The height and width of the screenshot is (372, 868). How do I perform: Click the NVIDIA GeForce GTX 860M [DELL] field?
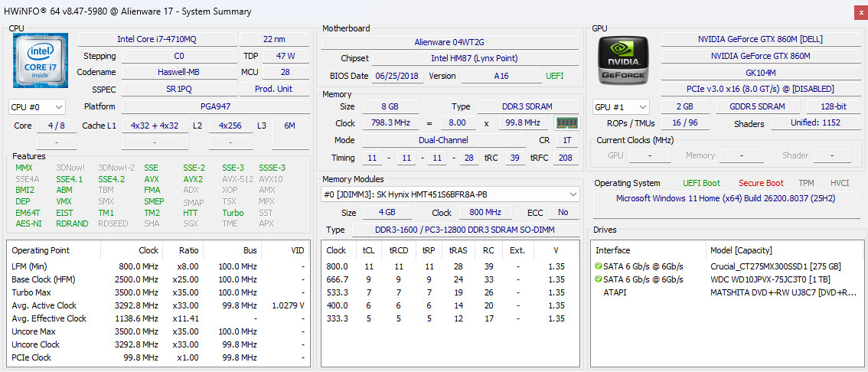tap(760, 39)
